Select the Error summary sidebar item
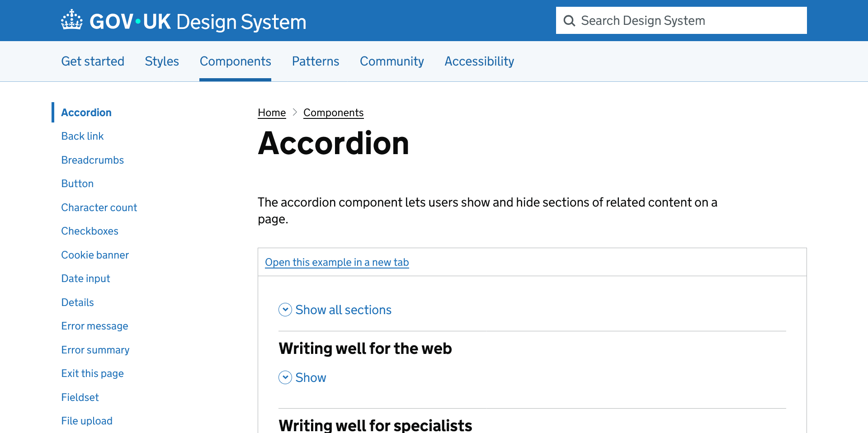 (x=95, y=350)
